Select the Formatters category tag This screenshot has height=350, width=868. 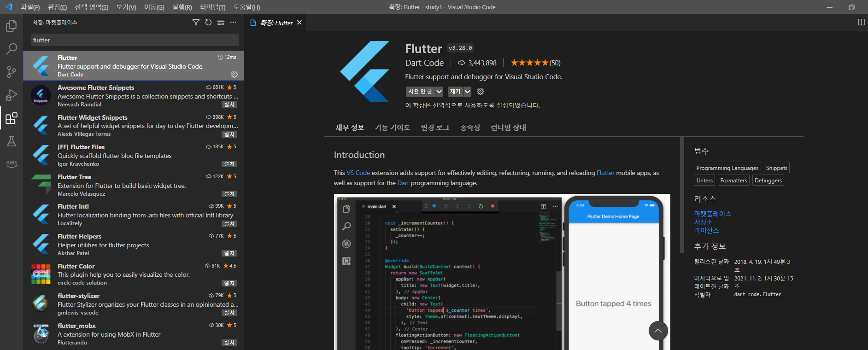[x=733, y=181]
